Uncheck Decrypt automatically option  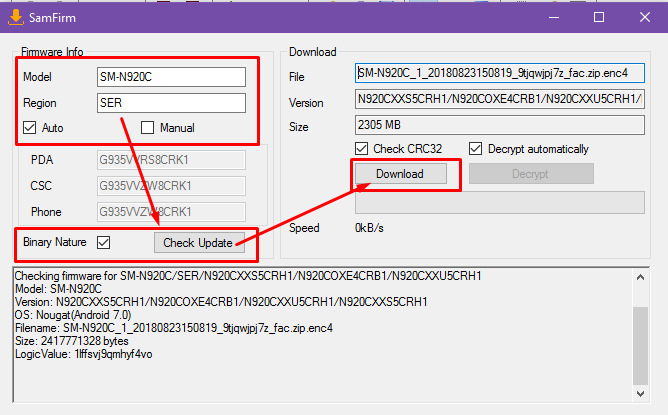tap(476, 149)
